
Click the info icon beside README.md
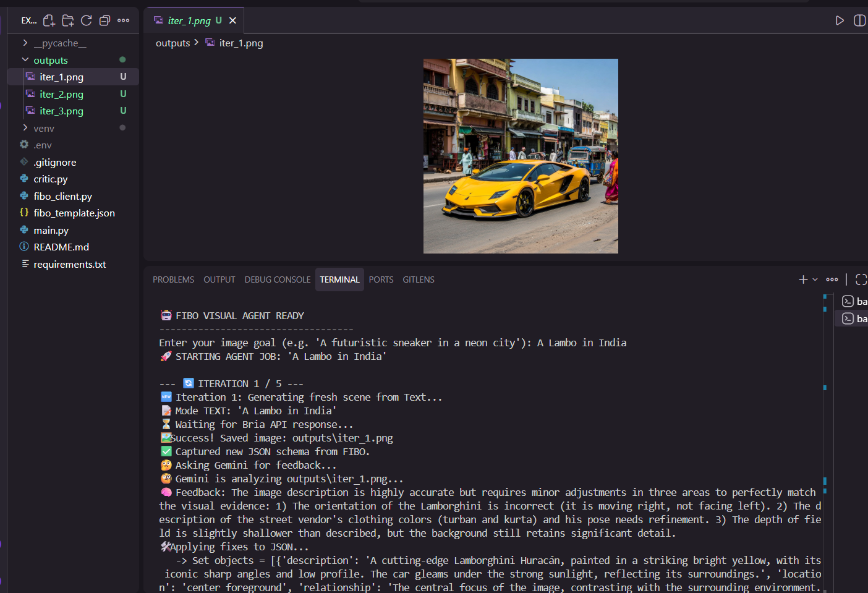[24, 246]
